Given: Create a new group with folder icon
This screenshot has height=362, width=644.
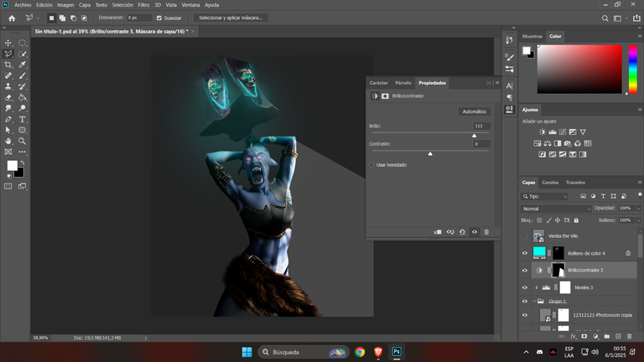Looking at the screenshot, I should point(607,337).
